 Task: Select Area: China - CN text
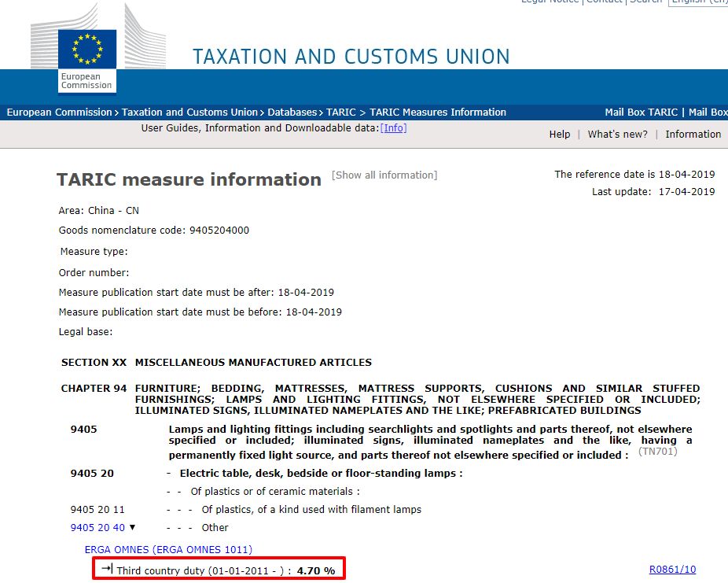99,210
